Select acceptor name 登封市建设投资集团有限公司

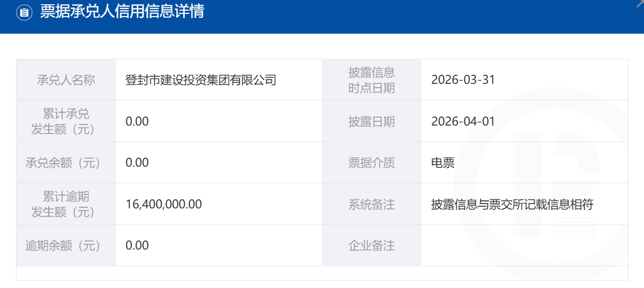pyautogui.click(x=201, y=80)
